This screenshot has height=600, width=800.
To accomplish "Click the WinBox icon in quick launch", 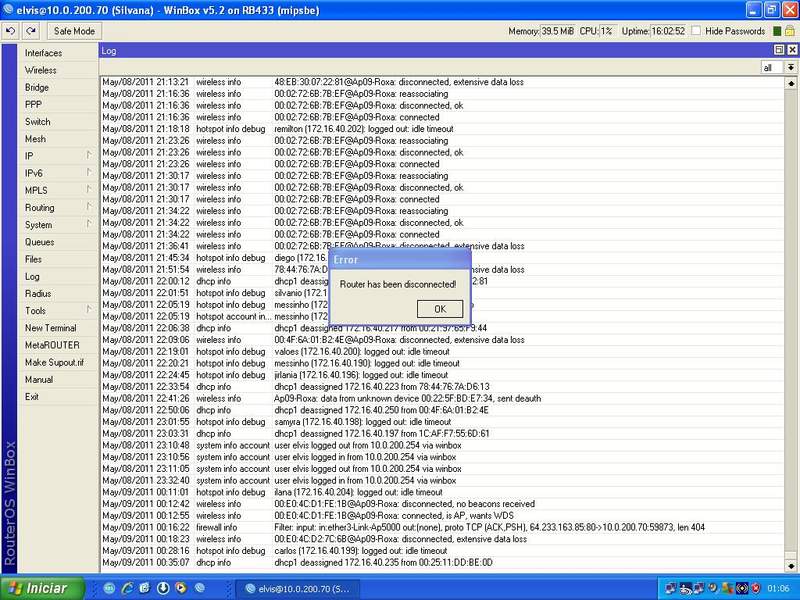I will pyautogui.click(x=199, y=588).
